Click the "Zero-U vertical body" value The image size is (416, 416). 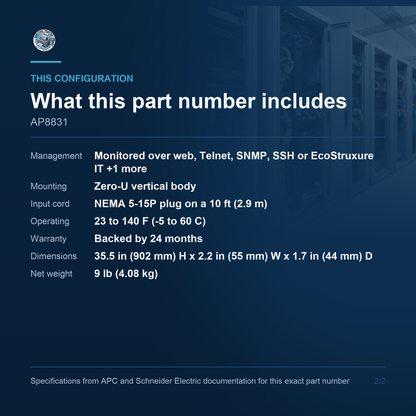point(145,186)
